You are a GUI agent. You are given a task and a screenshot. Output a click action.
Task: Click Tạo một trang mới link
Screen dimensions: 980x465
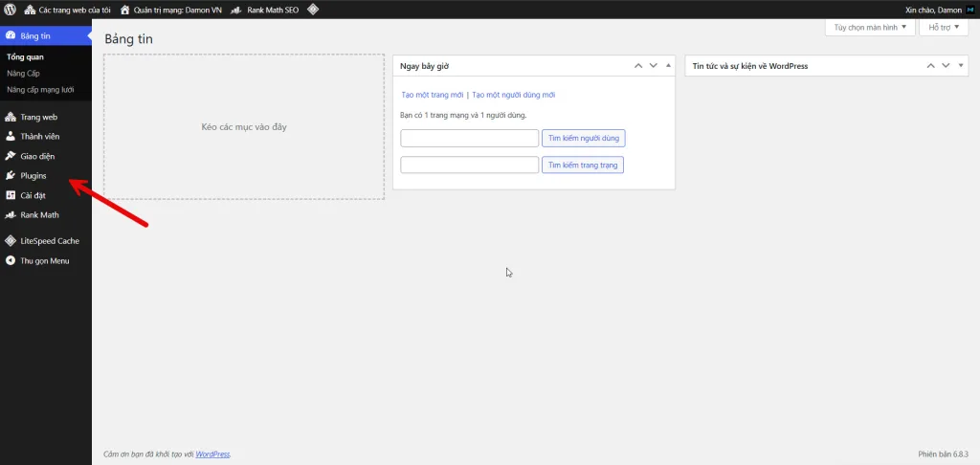pyautogui.click(x=432, y=95)
